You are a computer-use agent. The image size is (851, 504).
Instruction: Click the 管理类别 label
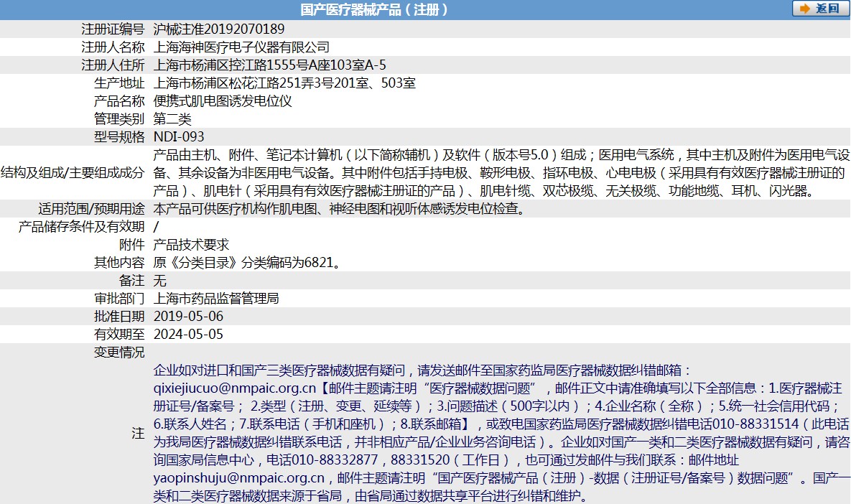119,118
